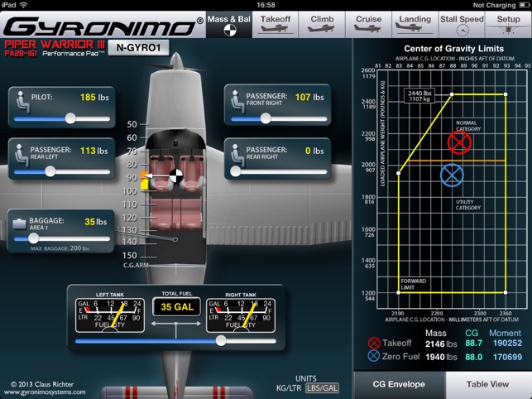Tap the blue Zero Fuel marker on chart
Screen dimensions: 532x399
tap(452, 175)
